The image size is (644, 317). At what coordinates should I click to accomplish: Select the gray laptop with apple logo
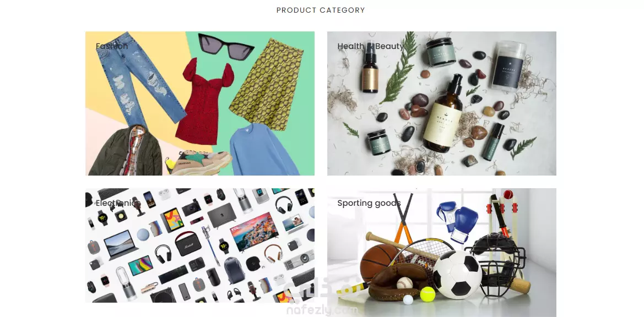pyautogui.click(x=222, y=215)
